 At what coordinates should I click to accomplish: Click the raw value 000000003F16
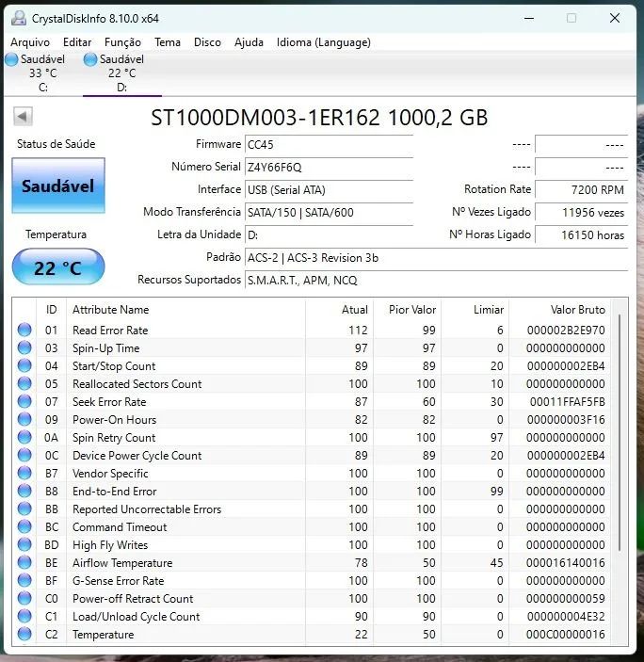[x=566, y=420]
